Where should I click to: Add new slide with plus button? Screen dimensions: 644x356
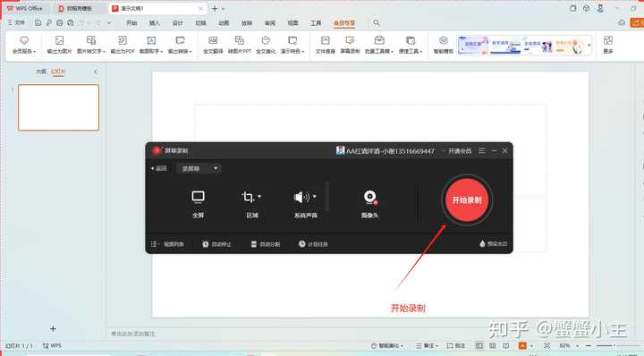(53, 328)
